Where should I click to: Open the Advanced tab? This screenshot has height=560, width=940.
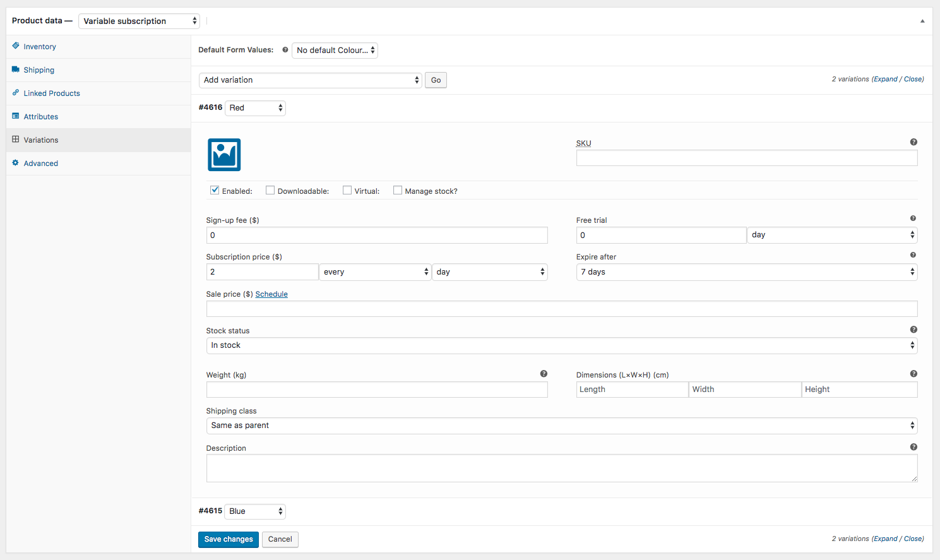pyautogui.click(x=41, y=163)
